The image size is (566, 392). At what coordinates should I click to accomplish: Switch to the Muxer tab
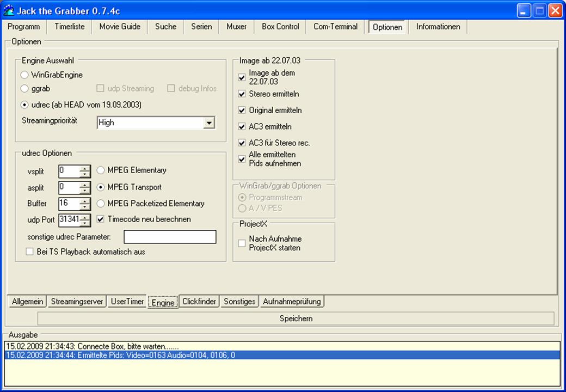coord(236,27)
